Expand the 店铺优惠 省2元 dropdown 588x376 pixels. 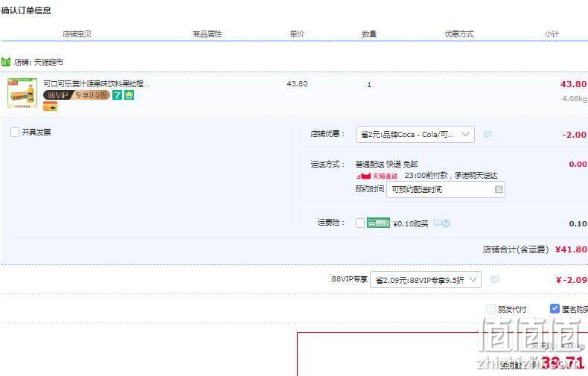(415, 134)
